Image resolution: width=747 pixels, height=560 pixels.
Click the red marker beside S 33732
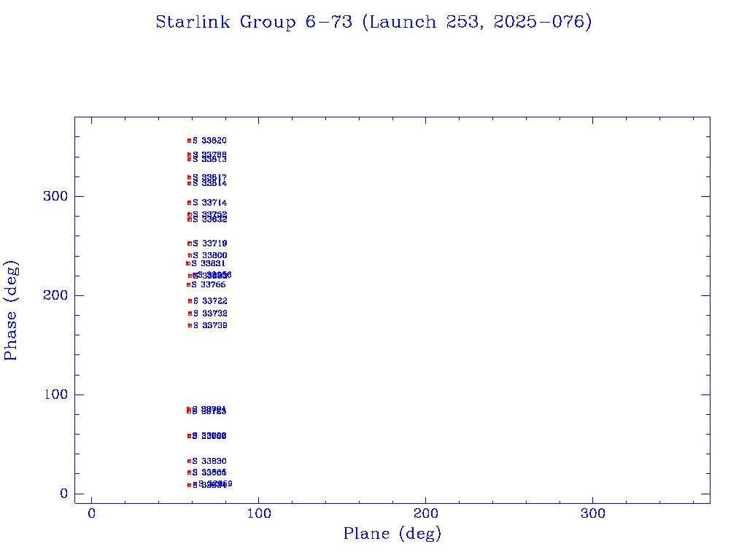pyautogui.click(x=190, y=314)
